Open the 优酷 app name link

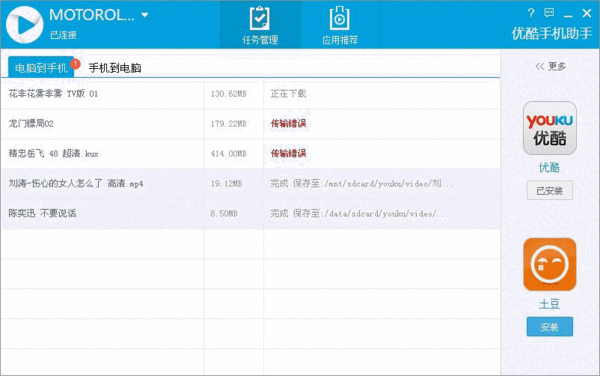click(549, 168)
